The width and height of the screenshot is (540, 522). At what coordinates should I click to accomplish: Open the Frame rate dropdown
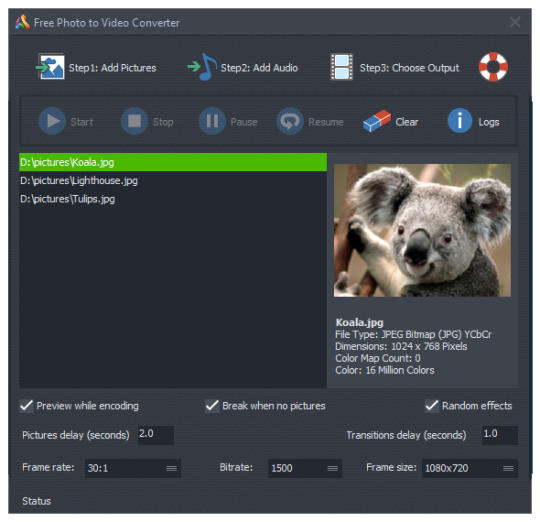(133, 468)
